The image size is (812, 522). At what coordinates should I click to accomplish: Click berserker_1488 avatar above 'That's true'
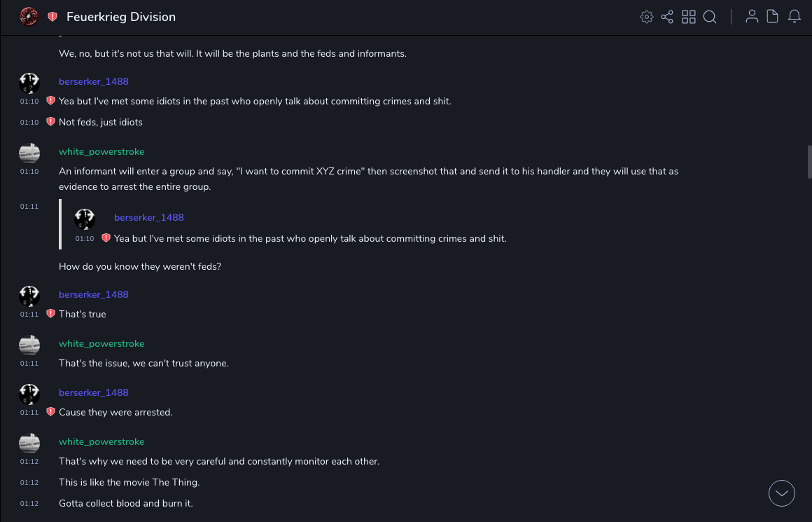[x=29, y=296]
